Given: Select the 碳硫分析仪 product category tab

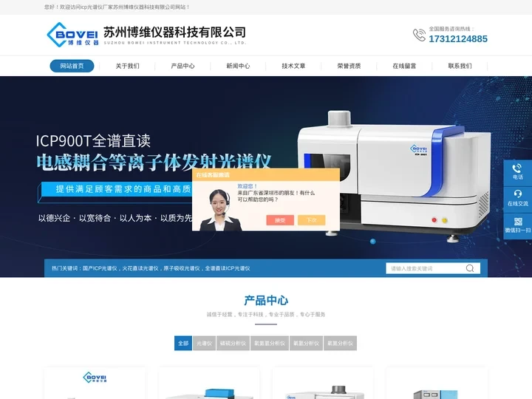Looking at the screenshot, I should [233, 343].
